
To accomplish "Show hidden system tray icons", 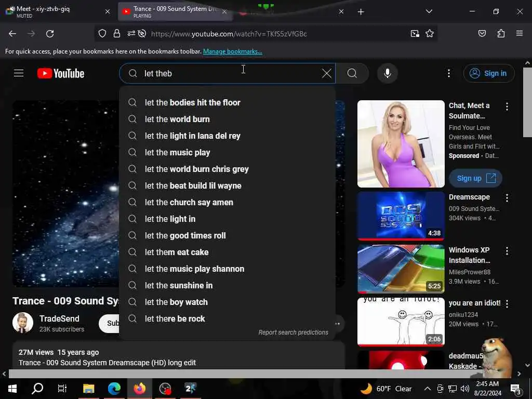I will coord(428,389).
